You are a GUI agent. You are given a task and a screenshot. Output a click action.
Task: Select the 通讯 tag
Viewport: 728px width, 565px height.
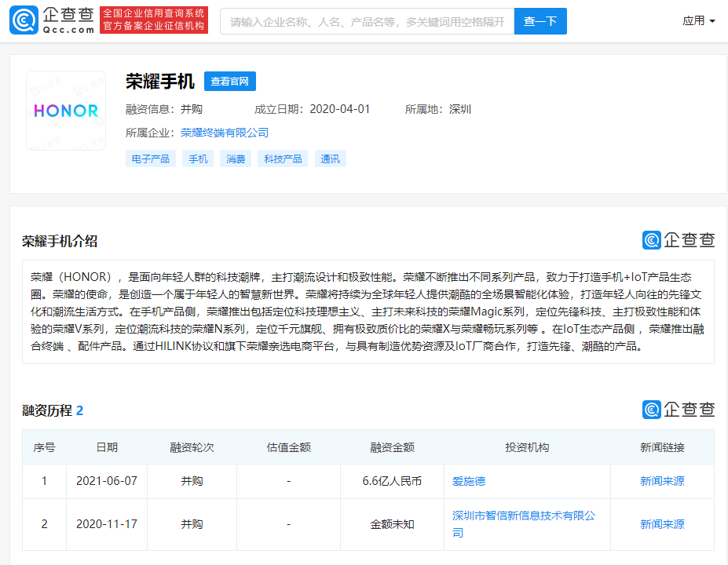point(330,159)
